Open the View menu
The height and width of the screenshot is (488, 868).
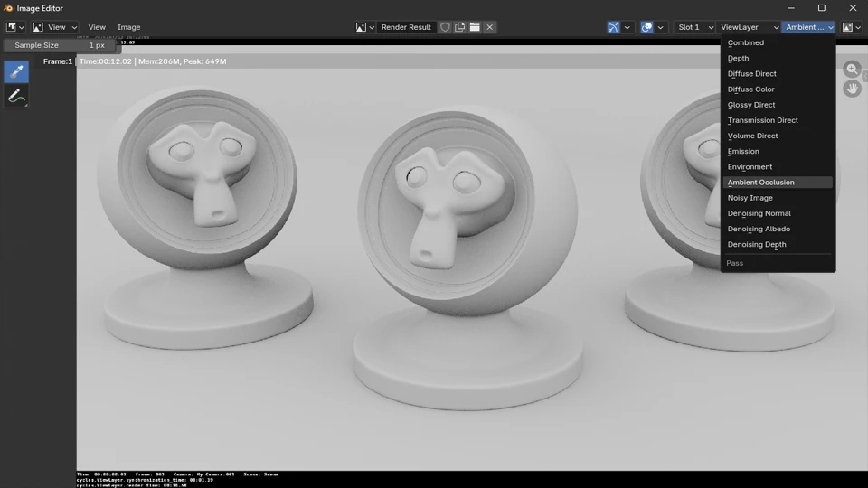(97, 27)
